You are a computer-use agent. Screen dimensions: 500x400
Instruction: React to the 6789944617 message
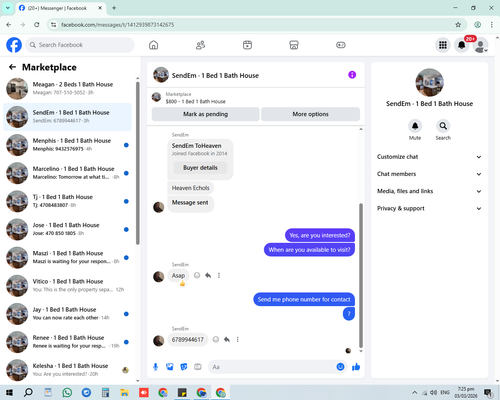(x=216, y=339)
